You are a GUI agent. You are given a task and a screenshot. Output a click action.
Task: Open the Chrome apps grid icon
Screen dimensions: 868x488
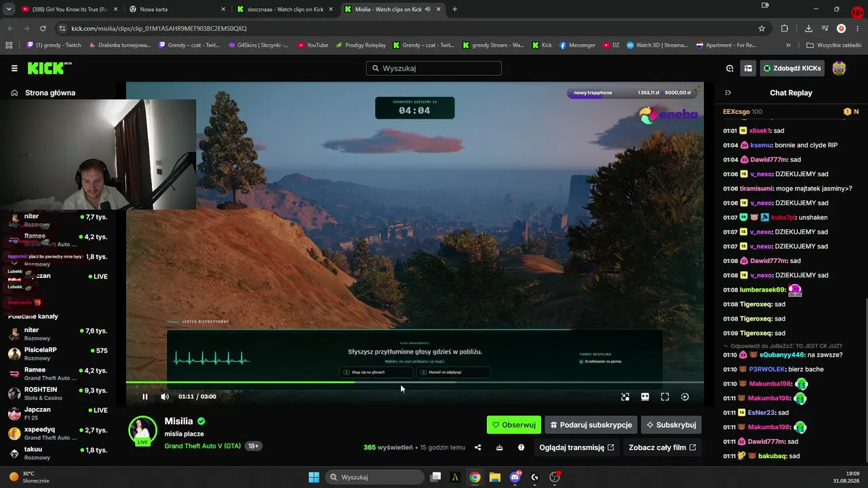click(9, 45)
